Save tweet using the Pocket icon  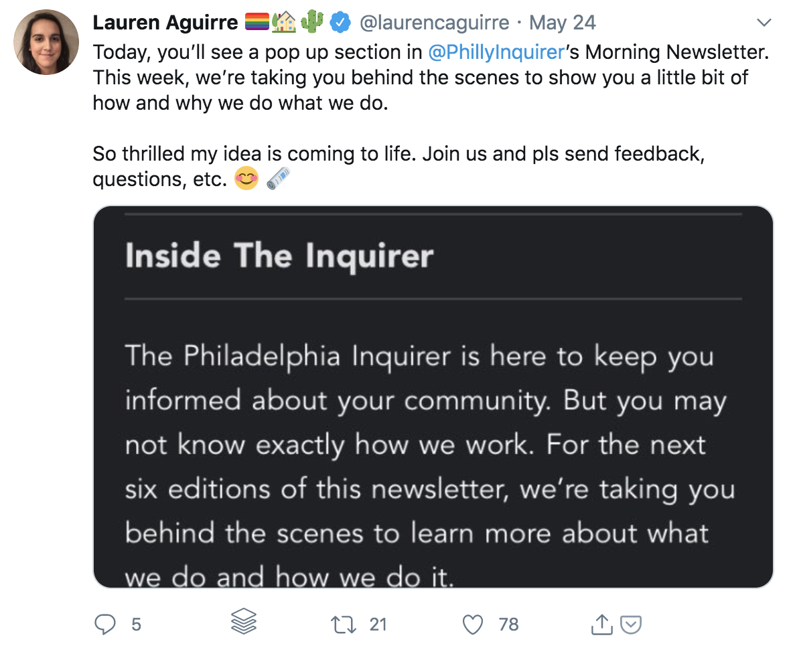tap(631, 624)
